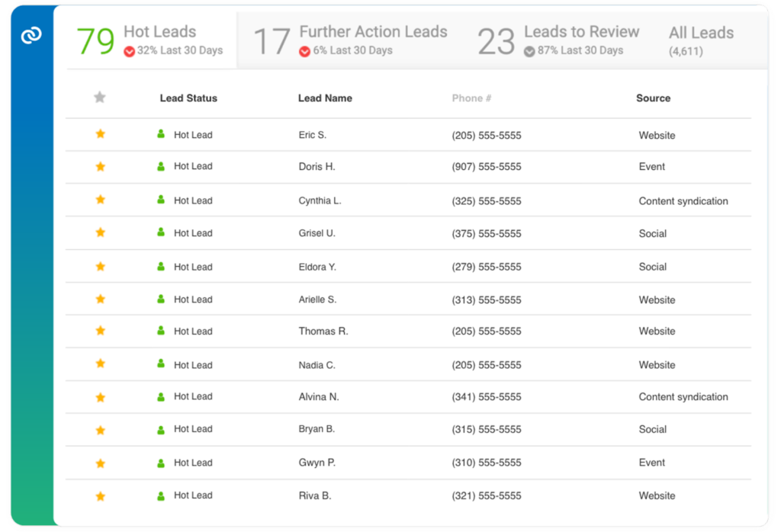Sort by Lead Status column header
781x532 pixels.
point(188,98)
